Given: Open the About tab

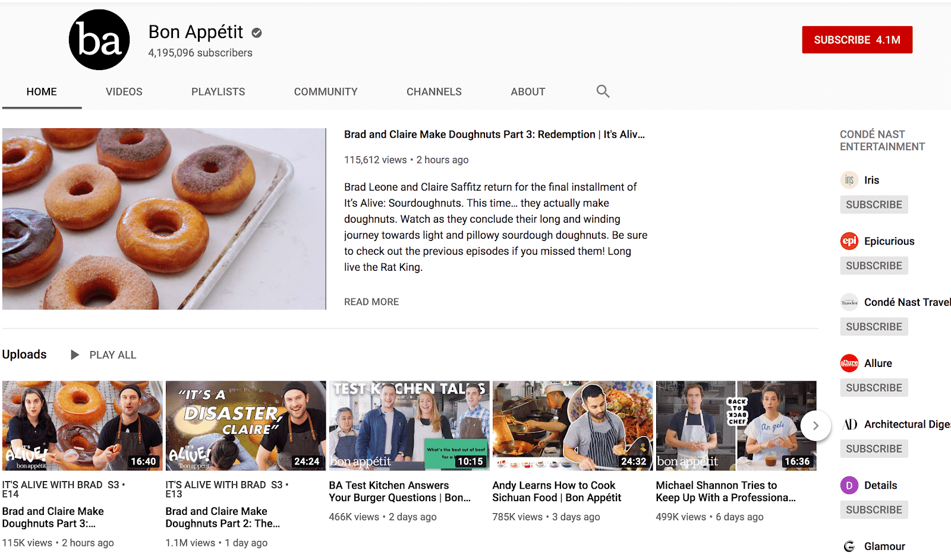Looking at the screenshot, I should click(528, 91).
